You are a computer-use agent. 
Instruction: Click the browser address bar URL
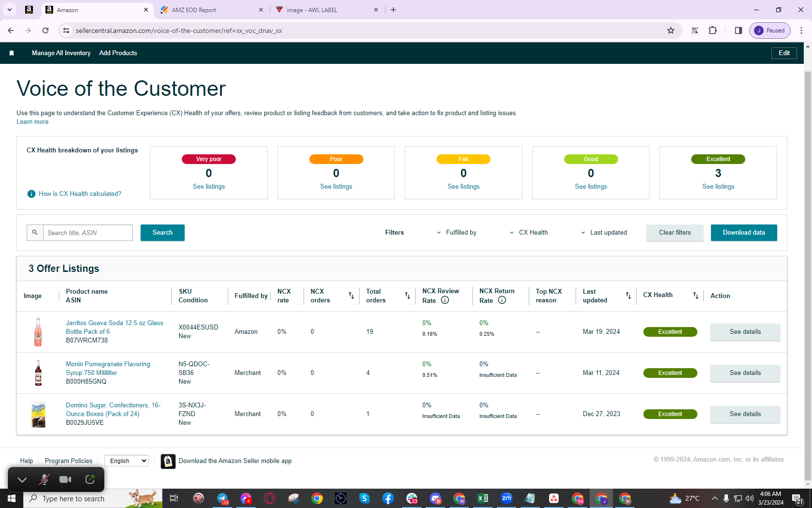click(179, 30)
